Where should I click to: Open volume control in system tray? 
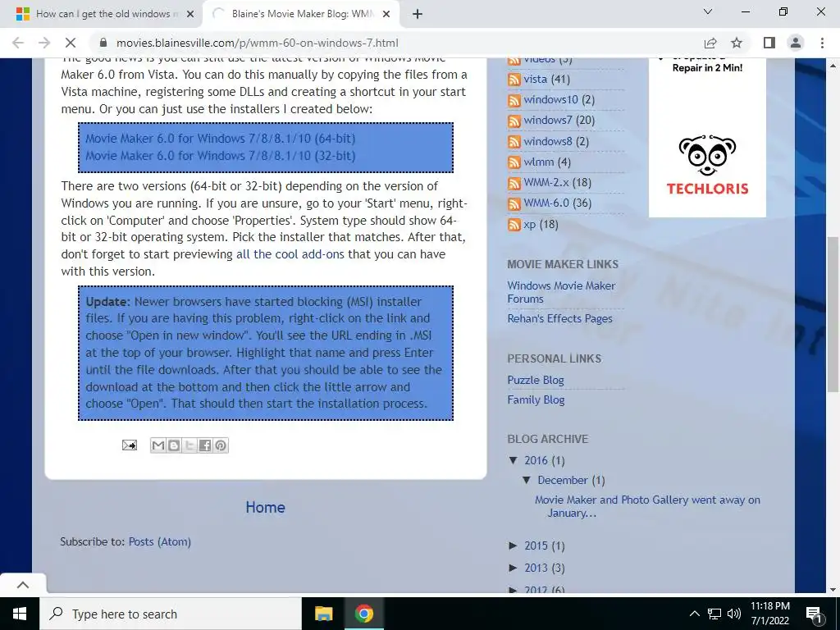pyautogui.click(x=734, y=614)
